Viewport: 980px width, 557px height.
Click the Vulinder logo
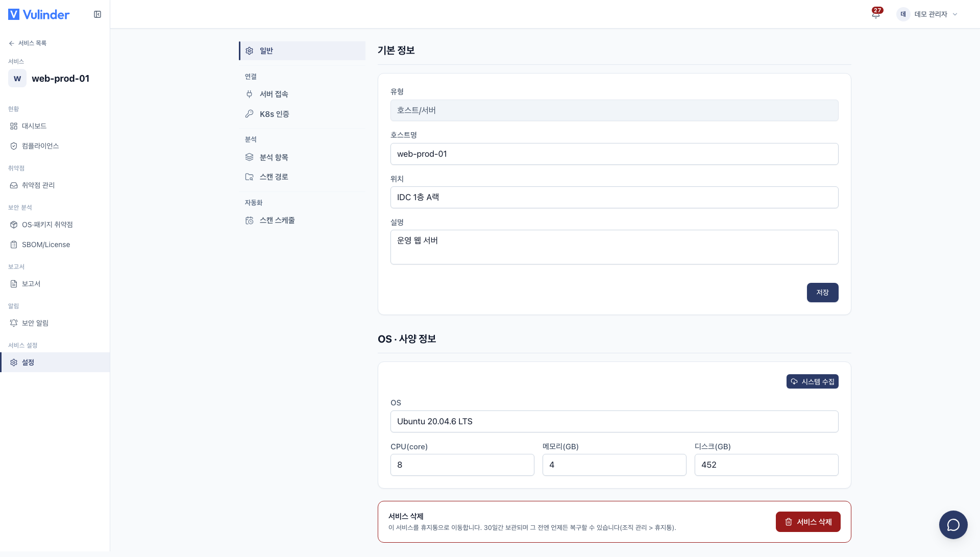point(39,14)
